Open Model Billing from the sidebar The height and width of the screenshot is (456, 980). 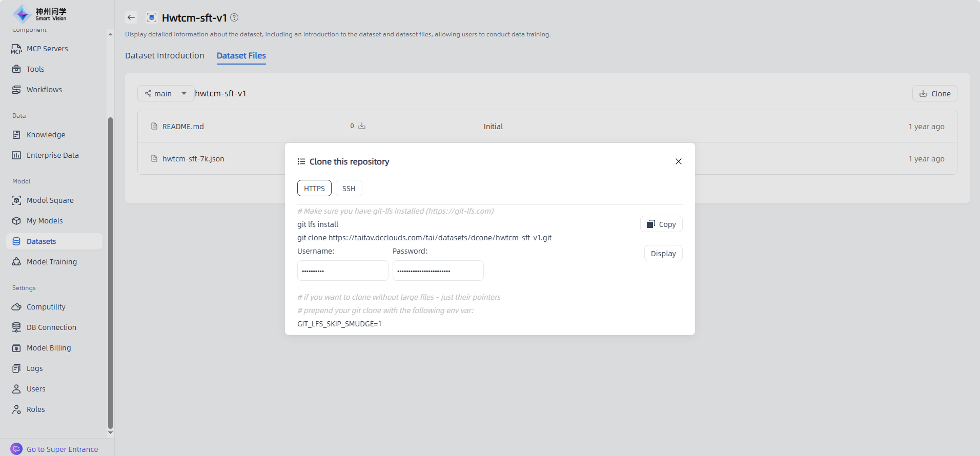tap(49, 348)
